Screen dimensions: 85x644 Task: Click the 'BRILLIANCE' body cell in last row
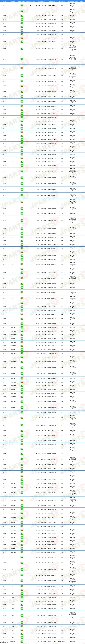click(62, 641)
